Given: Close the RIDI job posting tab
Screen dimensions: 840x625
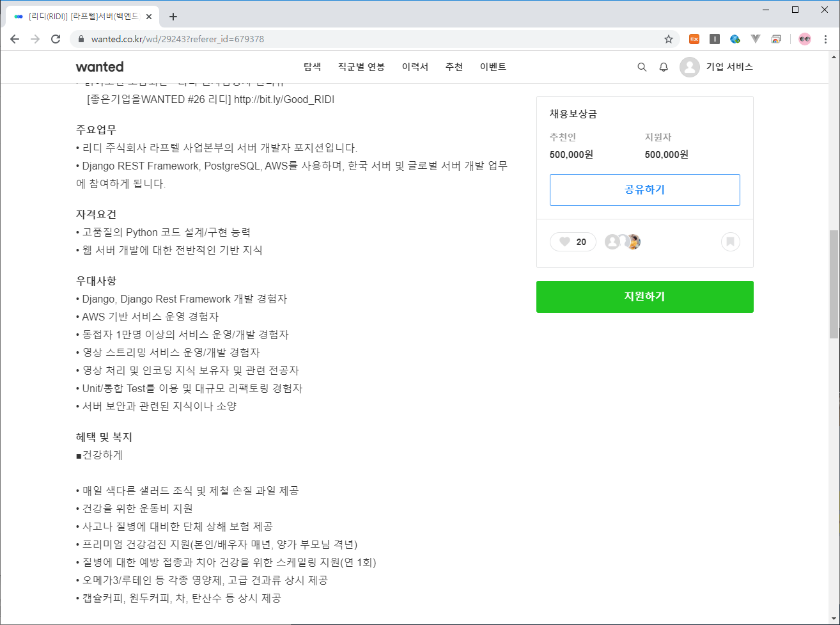Looking at the screenshot, I should (150, 17).
